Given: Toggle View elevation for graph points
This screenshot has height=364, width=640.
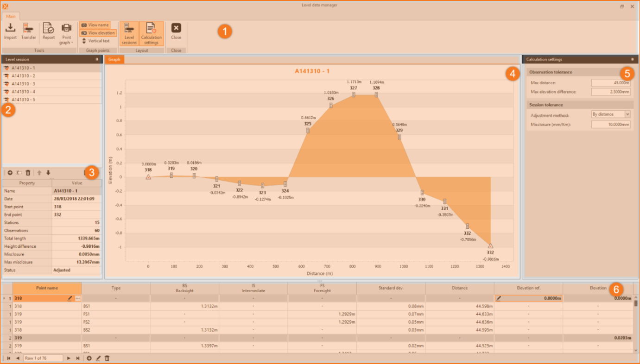Looking at the screenshot, I should point(98,33).
